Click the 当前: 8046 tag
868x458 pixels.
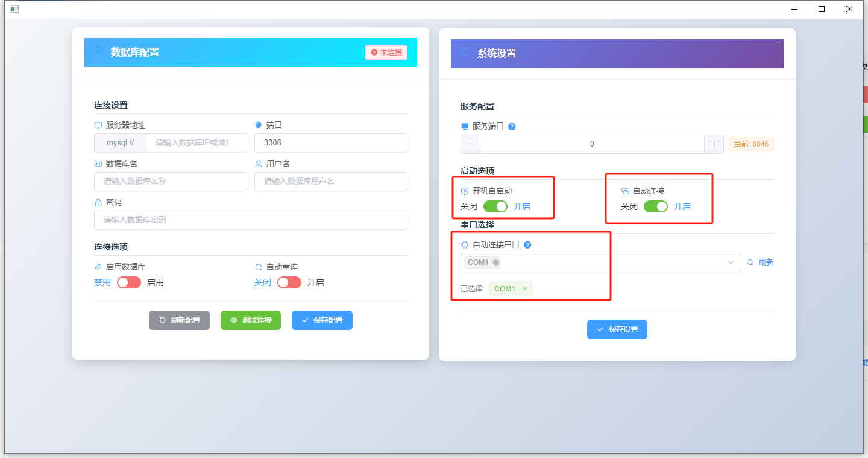click(751, 144)
